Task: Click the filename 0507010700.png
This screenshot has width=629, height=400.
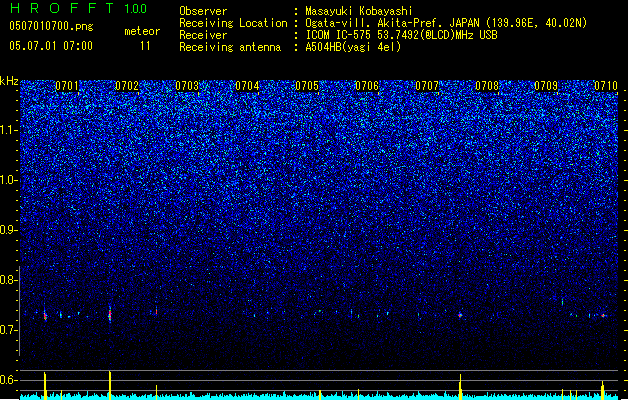Action: pos(51,26)
